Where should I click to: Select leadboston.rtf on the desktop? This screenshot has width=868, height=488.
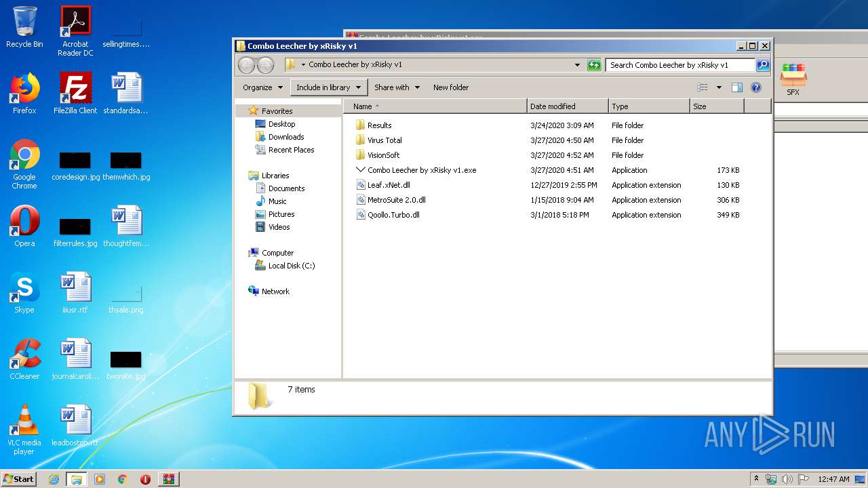[75, 426]
